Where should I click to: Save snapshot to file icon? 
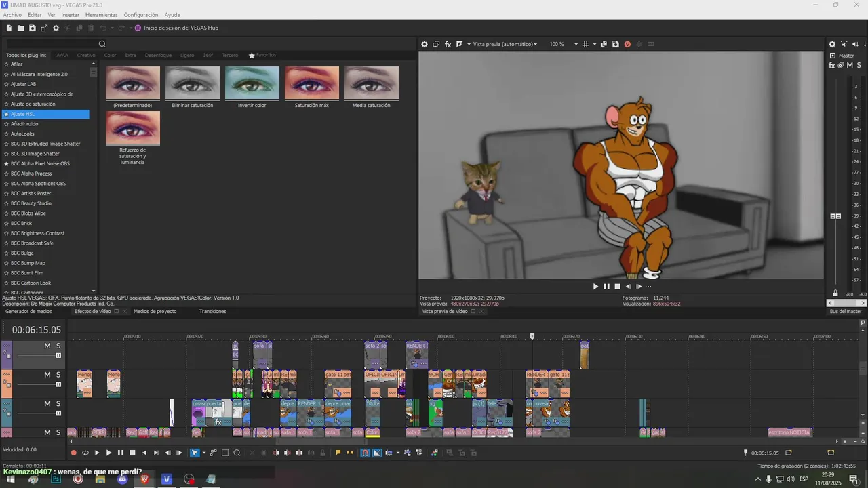[x=616, y=44]
